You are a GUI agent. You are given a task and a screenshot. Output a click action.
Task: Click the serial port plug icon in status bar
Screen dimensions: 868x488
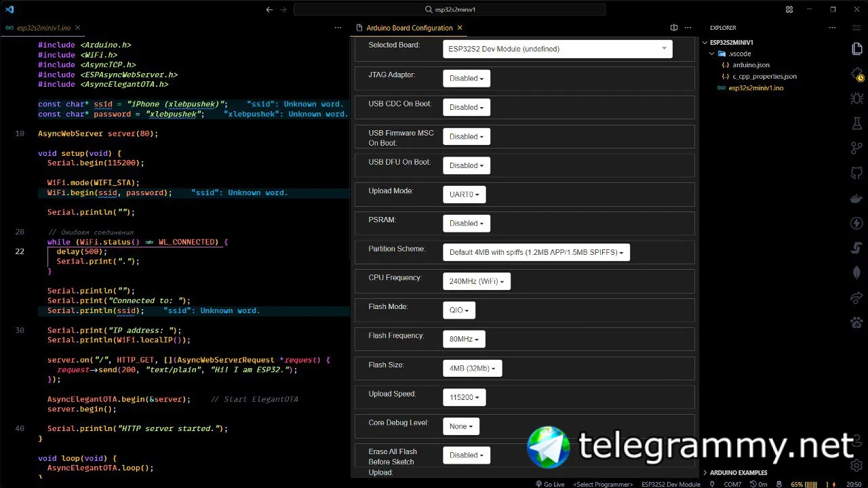click(x=711, y=484)
